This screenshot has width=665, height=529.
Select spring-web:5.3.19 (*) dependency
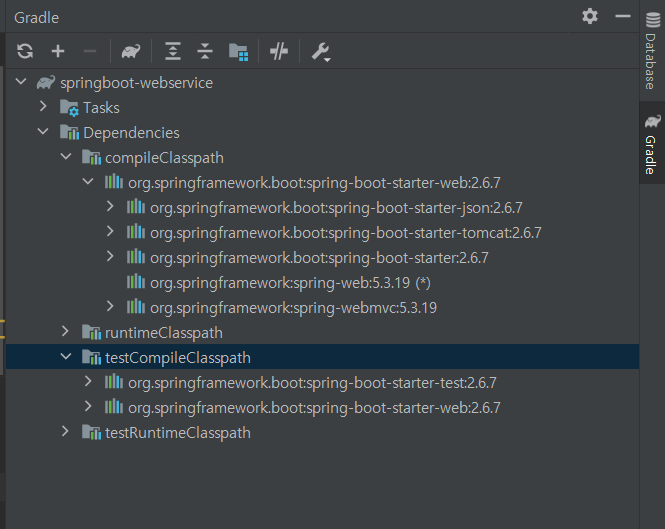point(322,283)
